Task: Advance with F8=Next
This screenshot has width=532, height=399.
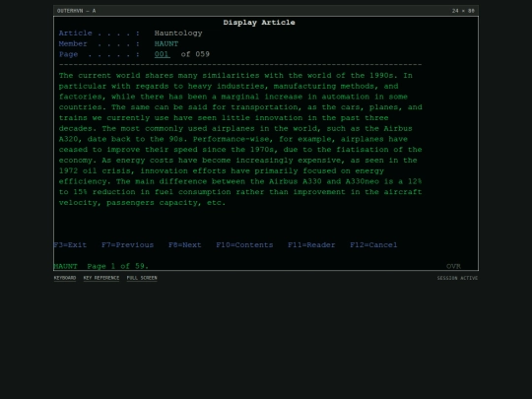Action: pos(185,245)
